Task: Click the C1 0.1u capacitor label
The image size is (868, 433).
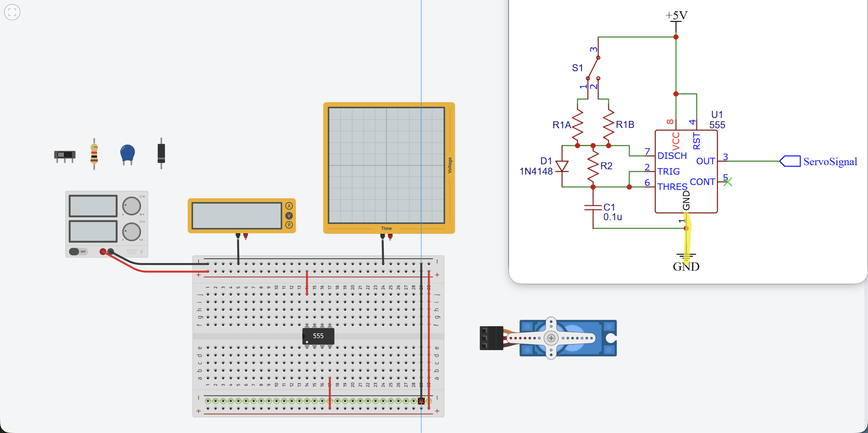Action: (x=613, y=212)
